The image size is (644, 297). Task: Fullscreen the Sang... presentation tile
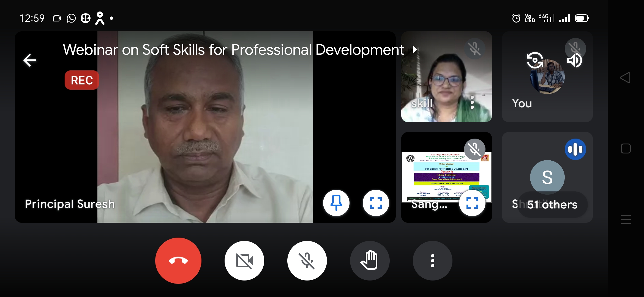[472, 203]
